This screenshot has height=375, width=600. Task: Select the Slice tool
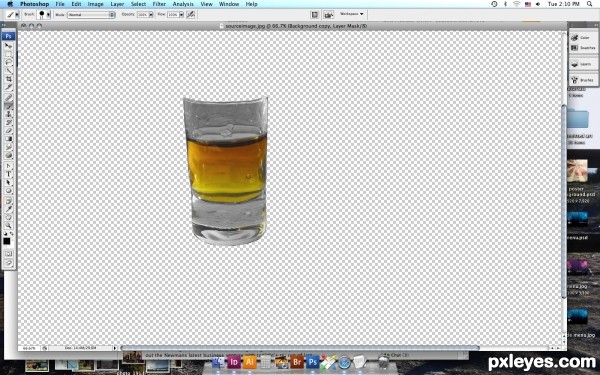(x=8, y=87)
